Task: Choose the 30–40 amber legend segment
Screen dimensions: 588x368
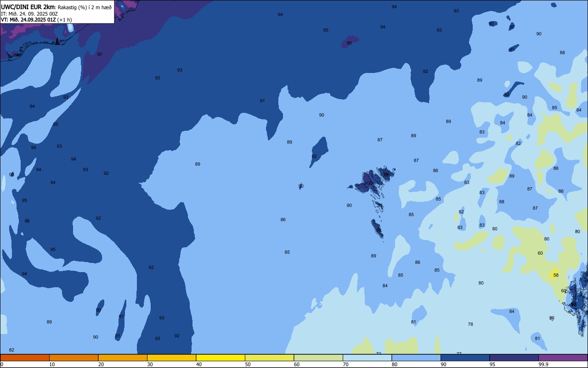Action: tap(171, 357)
